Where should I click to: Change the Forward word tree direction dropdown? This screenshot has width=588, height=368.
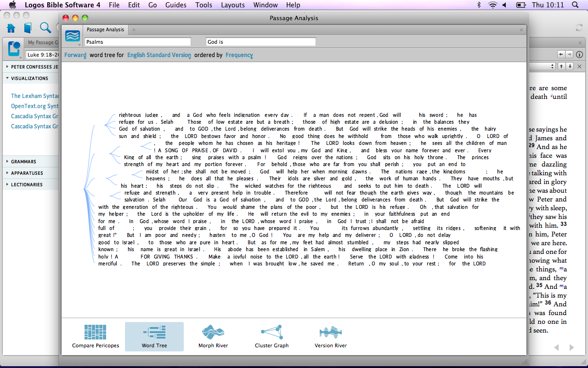tap(75, 55)
